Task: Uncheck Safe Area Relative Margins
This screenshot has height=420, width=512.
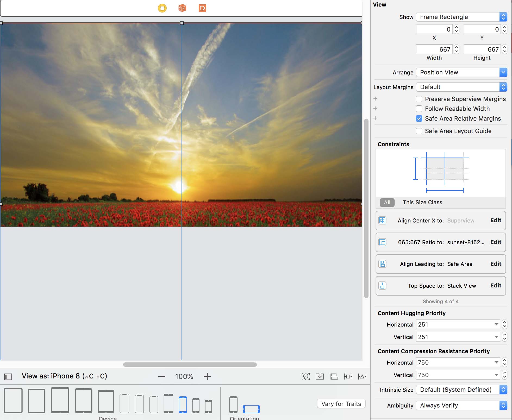Action: pos(419,118)
